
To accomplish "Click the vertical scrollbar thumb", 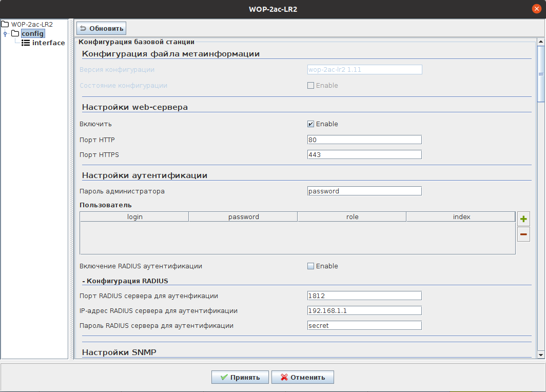I will point(540,73).
